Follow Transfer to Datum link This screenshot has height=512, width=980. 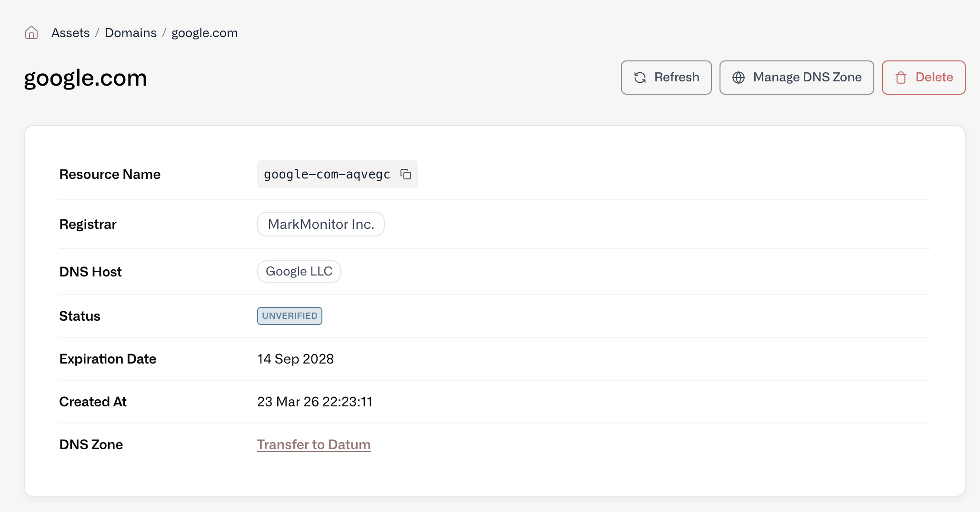(314, 444)
